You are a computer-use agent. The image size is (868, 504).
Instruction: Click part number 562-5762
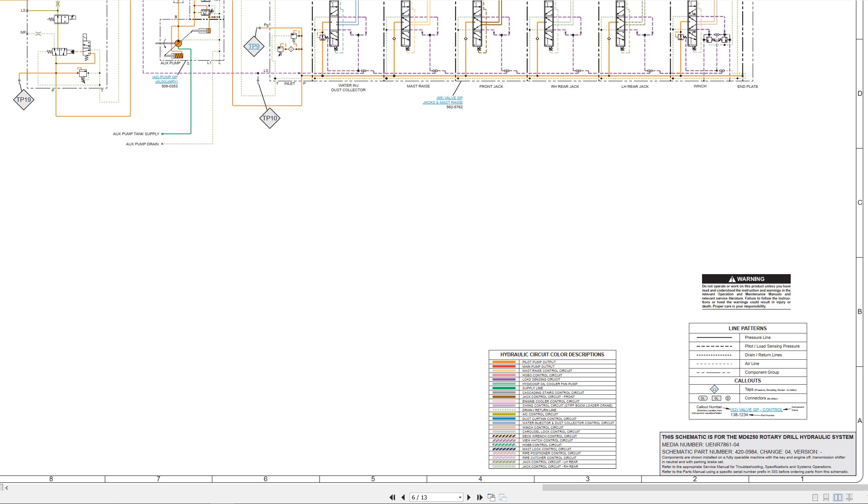pyautogui.click(x=454, y=107)
